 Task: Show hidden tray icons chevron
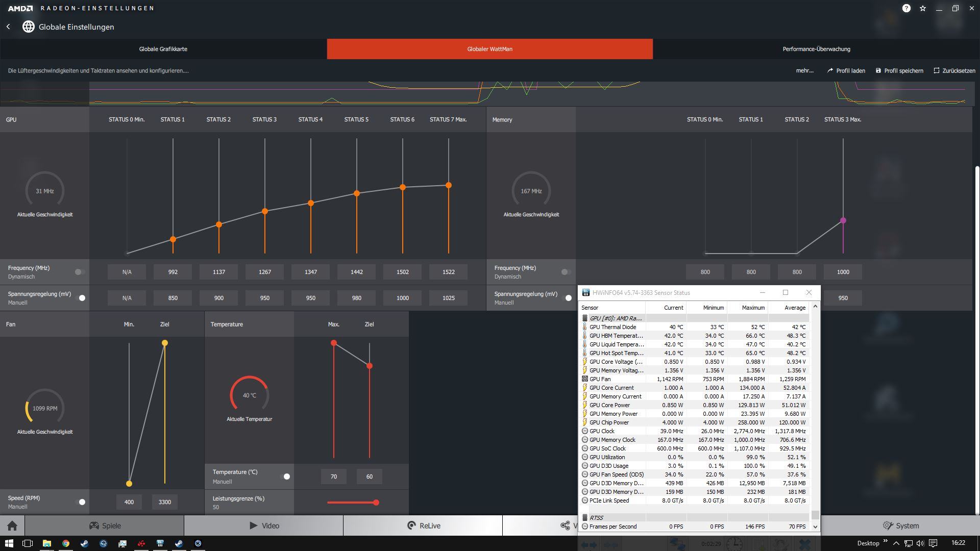pyautogui.click(x=896, y=543)
